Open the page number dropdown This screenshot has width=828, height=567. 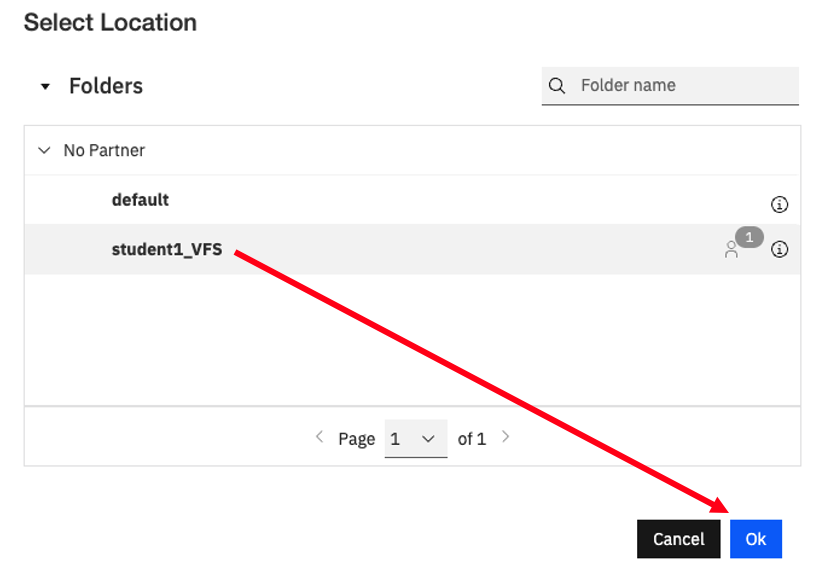click(416, 438)
